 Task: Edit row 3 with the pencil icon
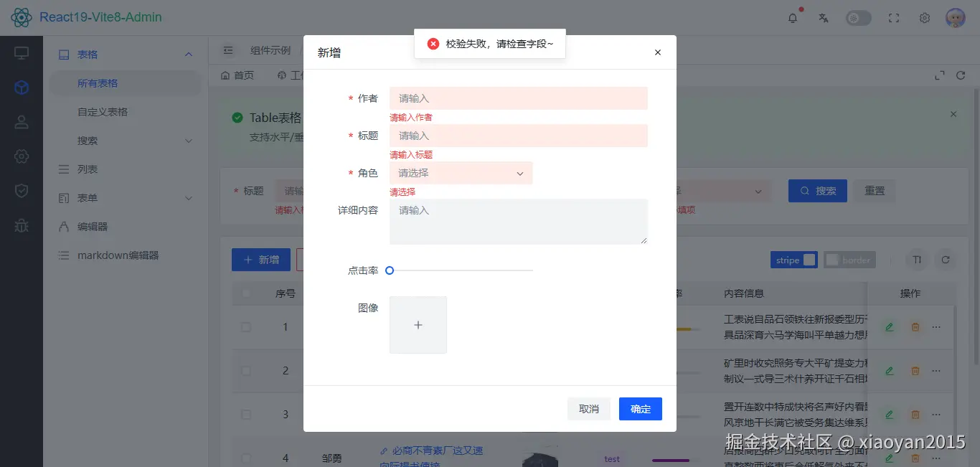[890, 415]
